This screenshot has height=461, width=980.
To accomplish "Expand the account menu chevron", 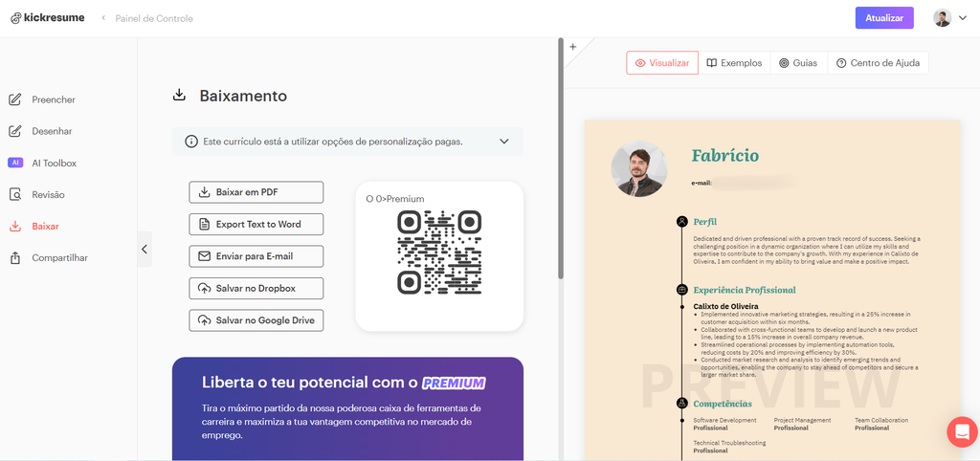I will [963, 18].
